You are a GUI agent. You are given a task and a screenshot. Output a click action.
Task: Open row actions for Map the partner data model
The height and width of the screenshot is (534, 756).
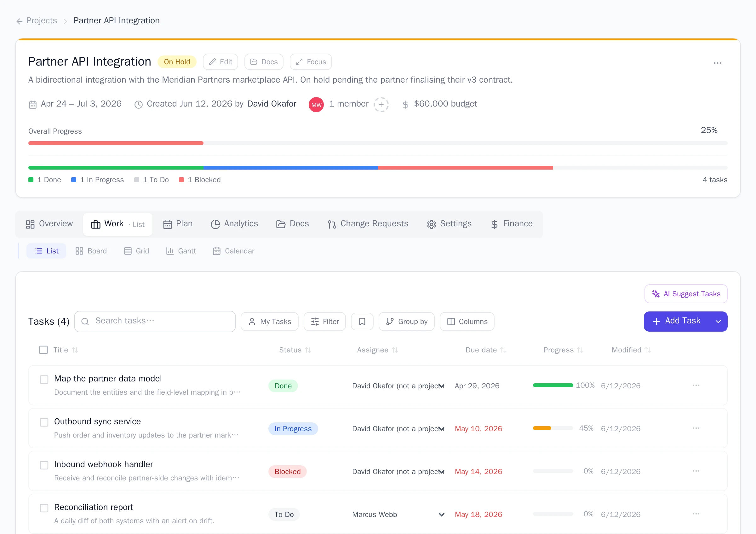pyautogui.click(x=696, y=385)
